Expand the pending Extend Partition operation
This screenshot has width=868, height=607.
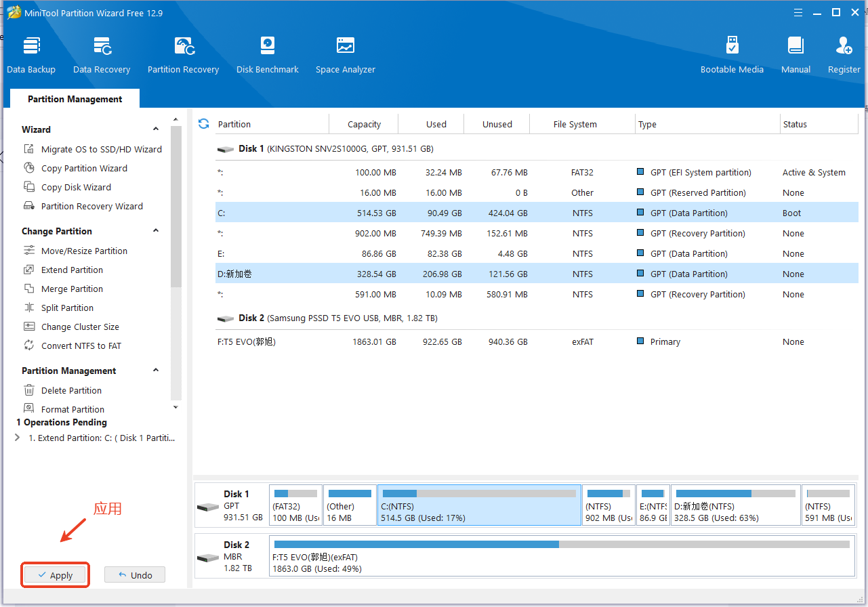pos(17,438)
